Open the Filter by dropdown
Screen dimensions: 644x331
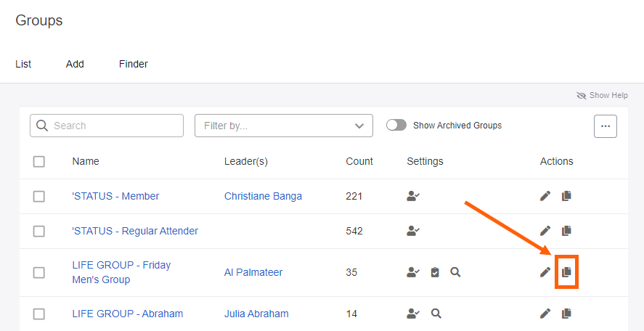click(283, 126)
